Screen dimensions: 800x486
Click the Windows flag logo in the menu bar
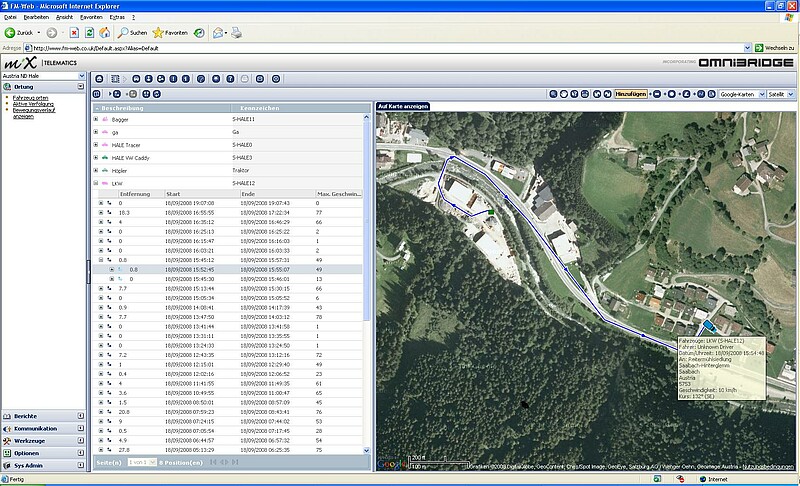789,17
